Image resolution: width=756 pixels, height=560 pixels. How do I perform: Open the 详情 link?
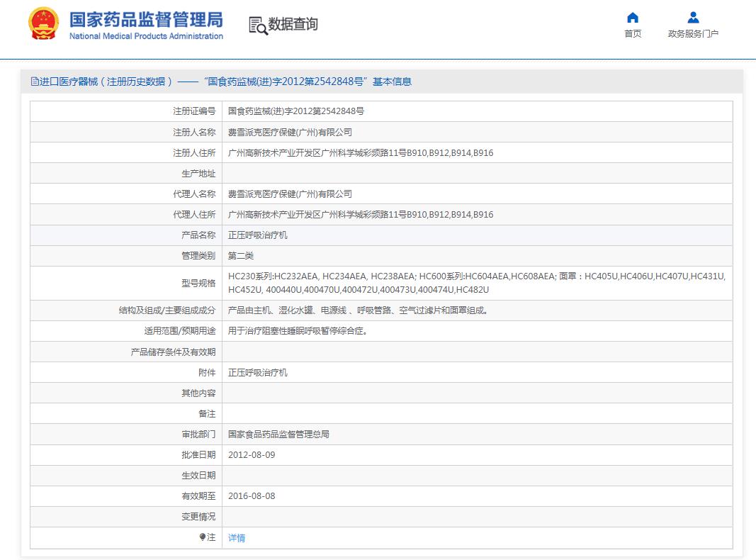tap(237, 538)
